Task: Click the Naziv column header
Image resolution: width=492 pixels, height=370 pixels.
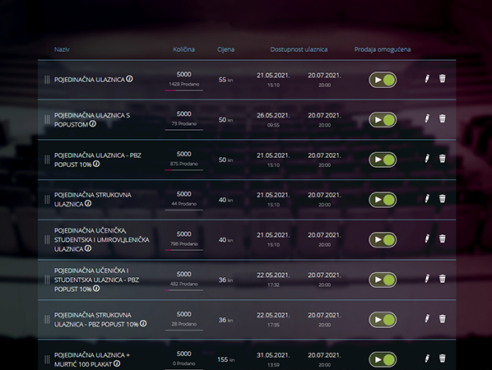Action: click(x=62, y=49)
